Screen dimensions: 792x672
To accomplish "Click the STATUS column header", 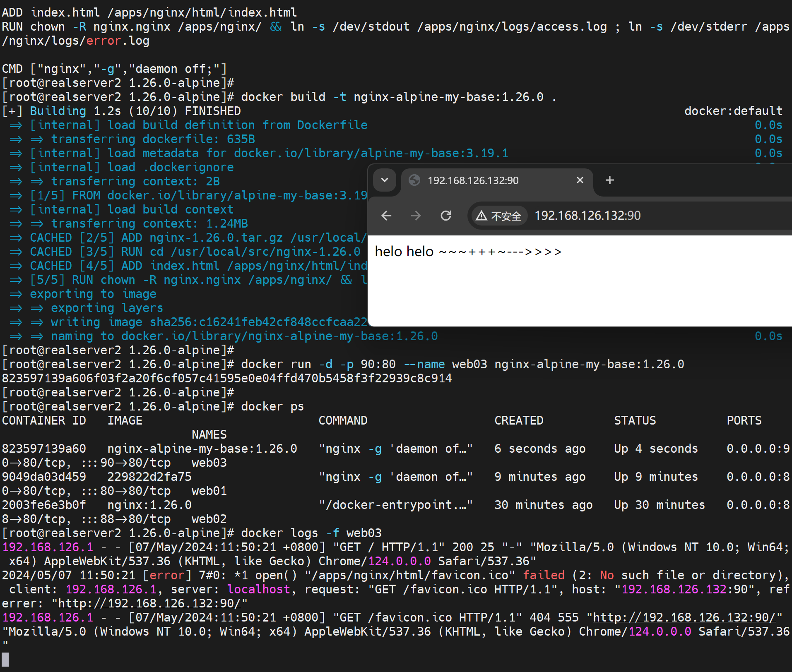I will (x=635, y=421).
